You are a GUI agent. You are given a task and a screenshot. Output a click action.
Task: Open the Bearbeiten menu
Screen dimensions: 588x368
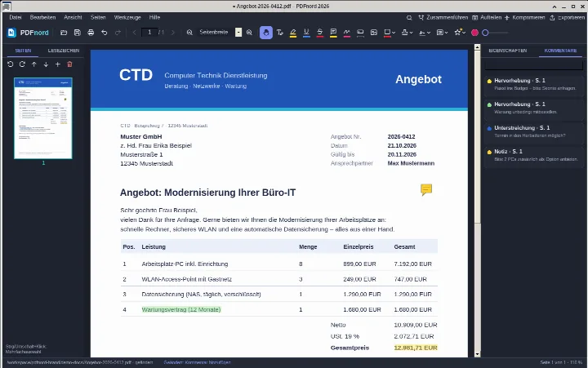click(x=42, y=17)
